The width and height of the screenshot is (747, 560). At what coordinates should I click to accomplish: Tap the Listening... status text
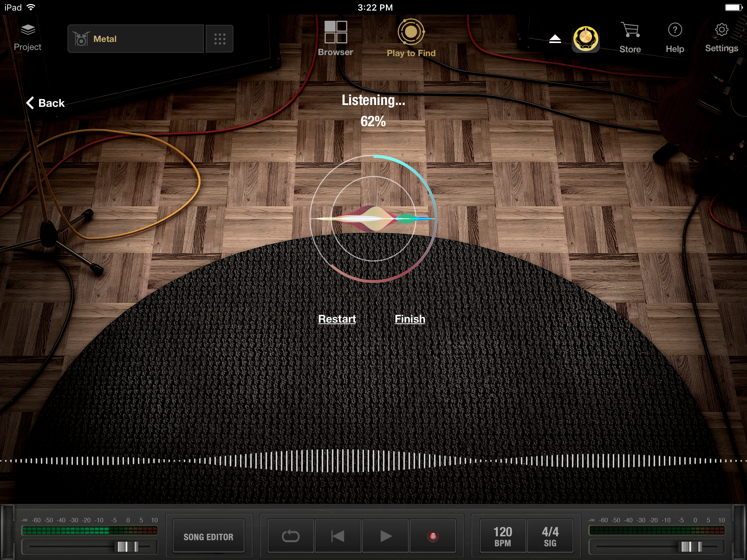point(373,100)
